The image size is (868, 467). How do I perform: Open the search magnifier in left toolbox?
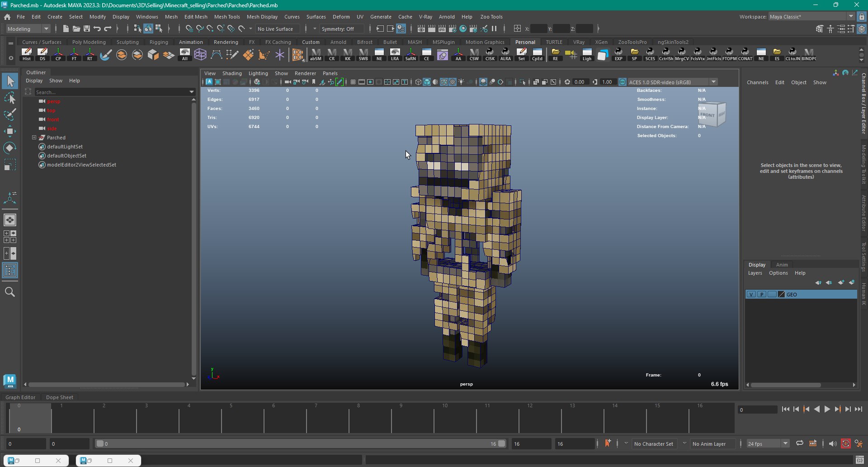pos(10,292)
